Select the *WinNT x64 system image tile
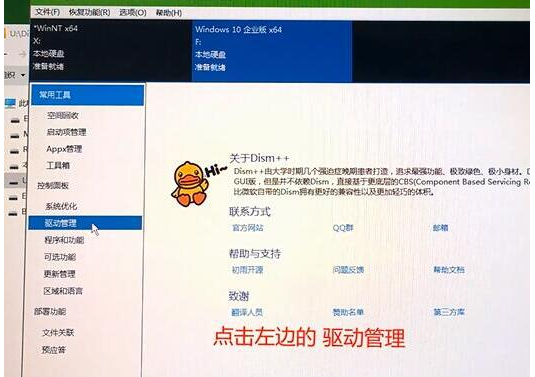Screen dimensions: 535x377 click(x=111, y=50)
